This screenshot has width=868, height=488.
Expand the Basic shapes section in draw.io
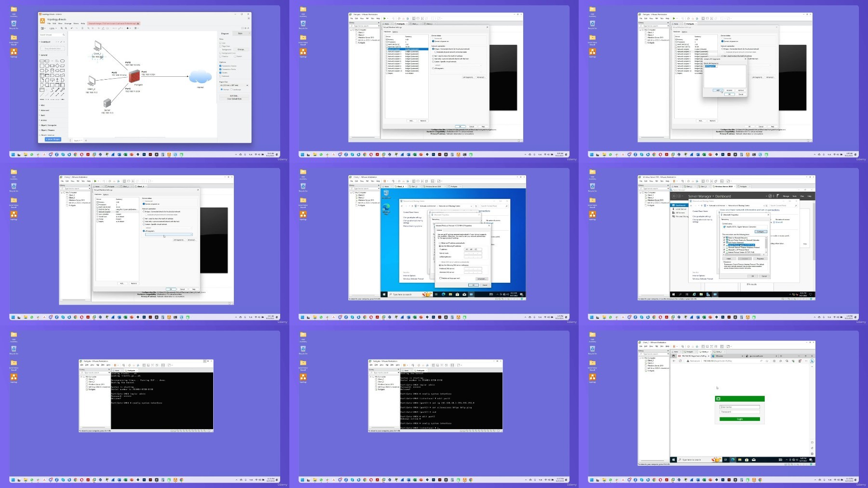click(x=42, y=115)
